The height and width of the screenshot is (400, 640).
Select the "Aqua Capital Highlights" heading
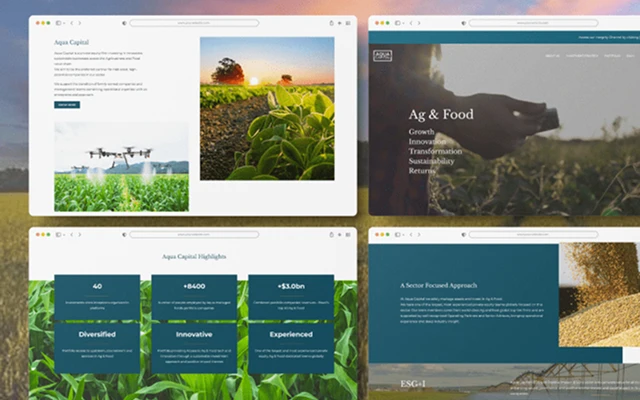(194, 257)
